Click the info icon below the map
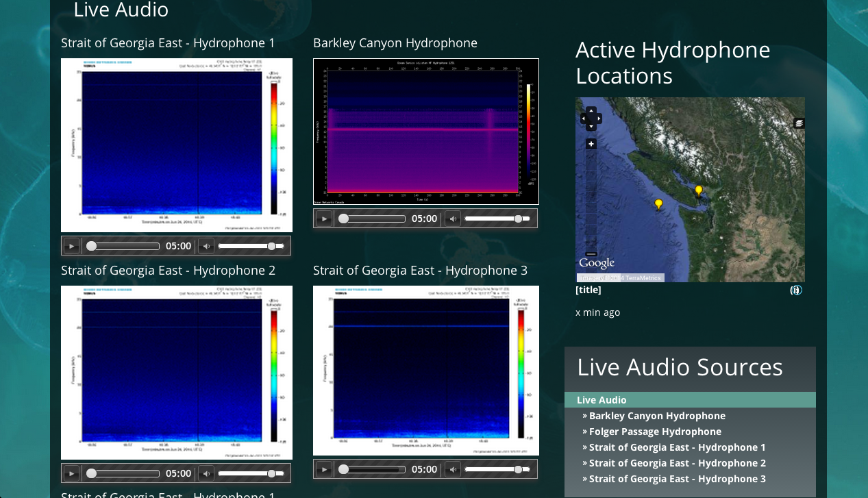Screen dimensions: 868x498 pos(795,290)
